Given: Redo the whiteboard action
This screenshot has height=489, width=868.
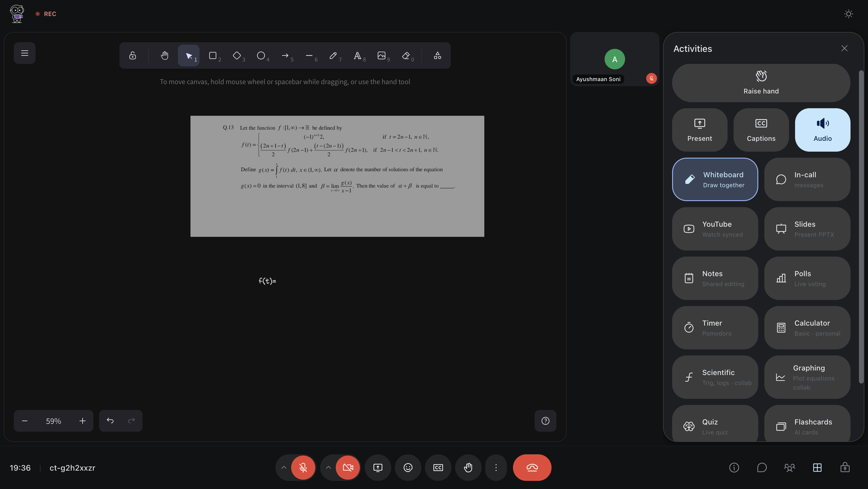Looking at the screenshot, I should tap(131, 421).
